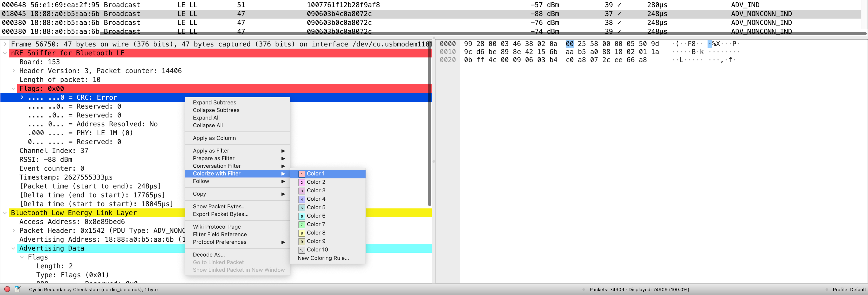Viewport: 868px width, 295px height.
Task: Select Expand Subtrees from the context menu
Action: coord(215,102)
